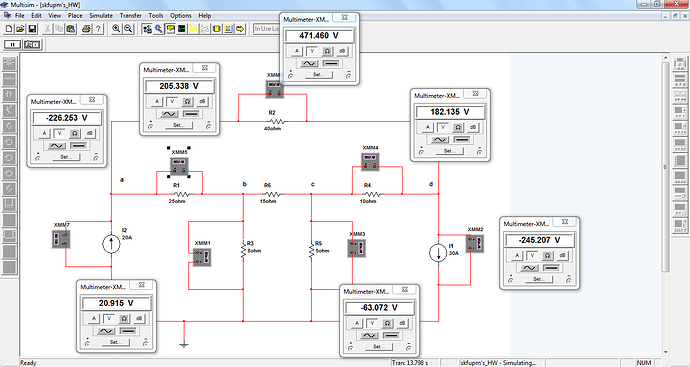The height and width of the screenshot is (367, 690).
Task: Open the Options menu
Action: pyautogui.click(x=181, y=15)
